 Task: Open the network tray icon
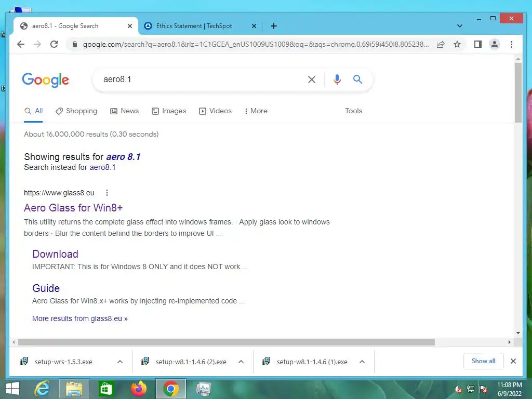[x=471, y=389]
